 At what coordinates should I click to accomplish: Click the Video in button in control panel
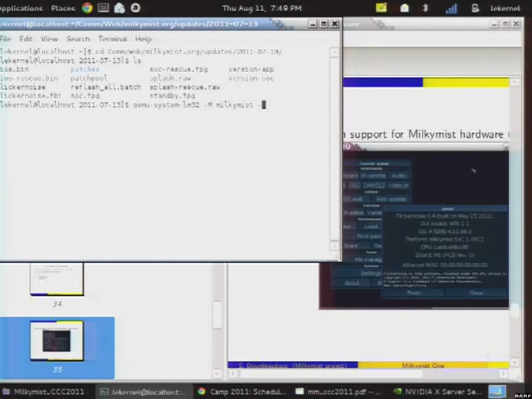coord(398,186)
